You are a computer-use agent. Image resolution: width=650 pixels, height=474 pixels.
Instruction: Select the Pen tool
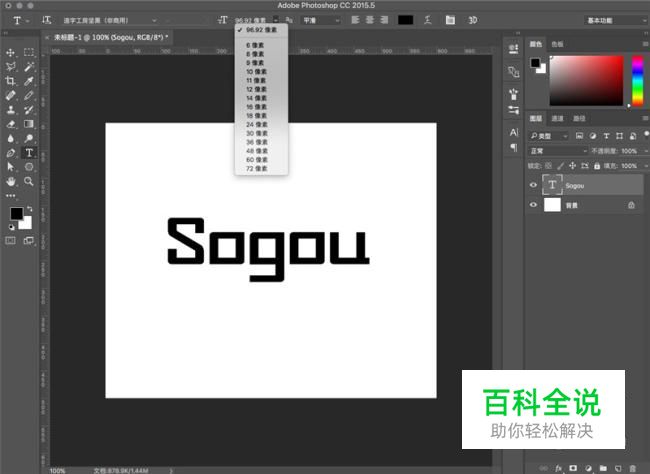click(10, 153)
